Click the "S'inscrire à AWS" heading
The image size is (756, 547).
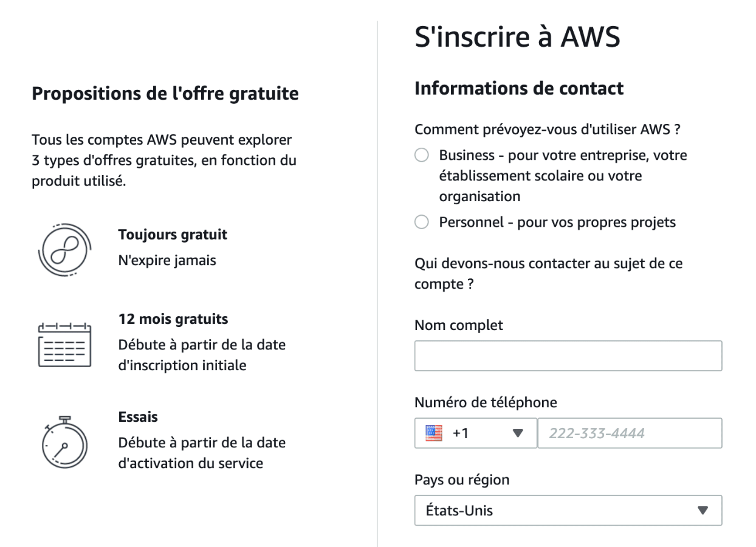pos(517,36)
